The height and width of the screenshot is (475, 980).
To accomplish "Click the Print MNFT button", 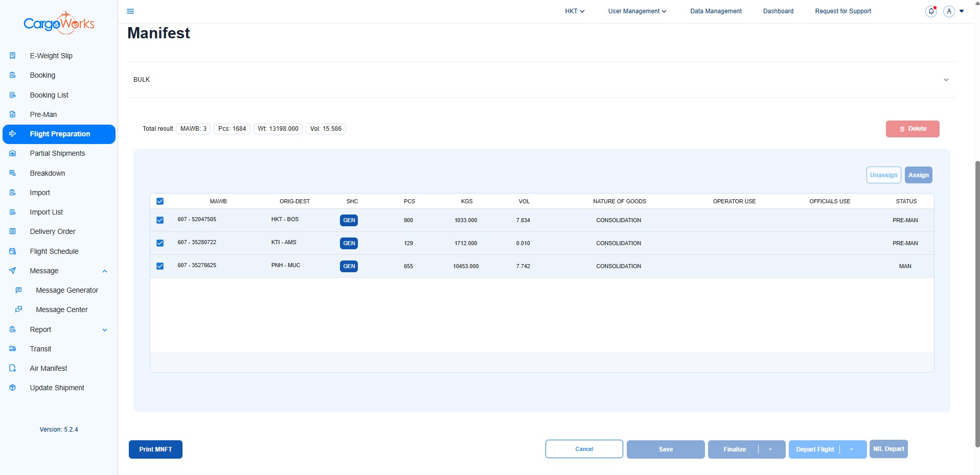I will point(155,449).
